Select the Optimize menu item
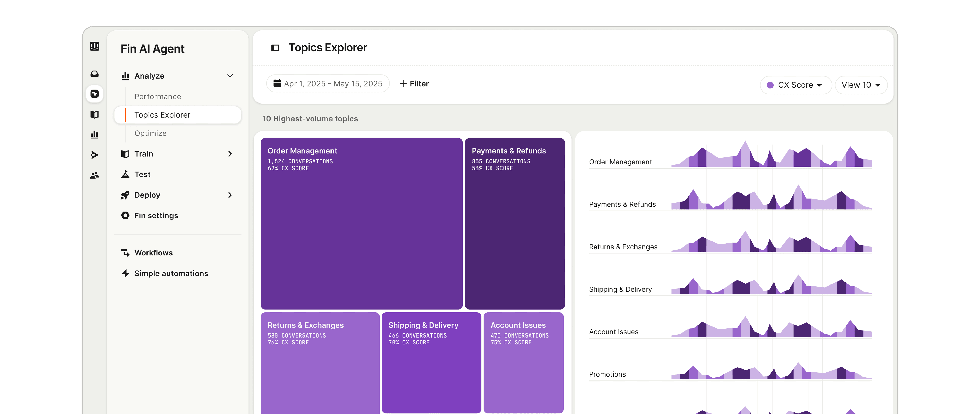Screen dimensions: 980x414 150,133
